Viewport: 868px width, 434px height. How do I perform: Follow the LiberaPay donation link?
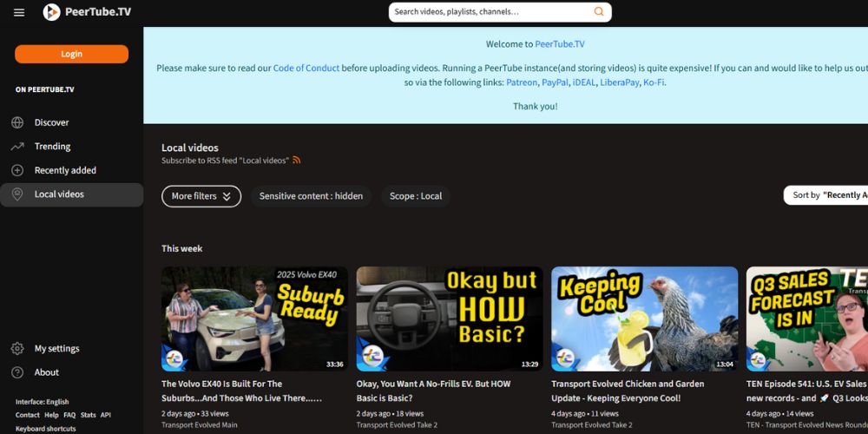click(x=620, y=82)
